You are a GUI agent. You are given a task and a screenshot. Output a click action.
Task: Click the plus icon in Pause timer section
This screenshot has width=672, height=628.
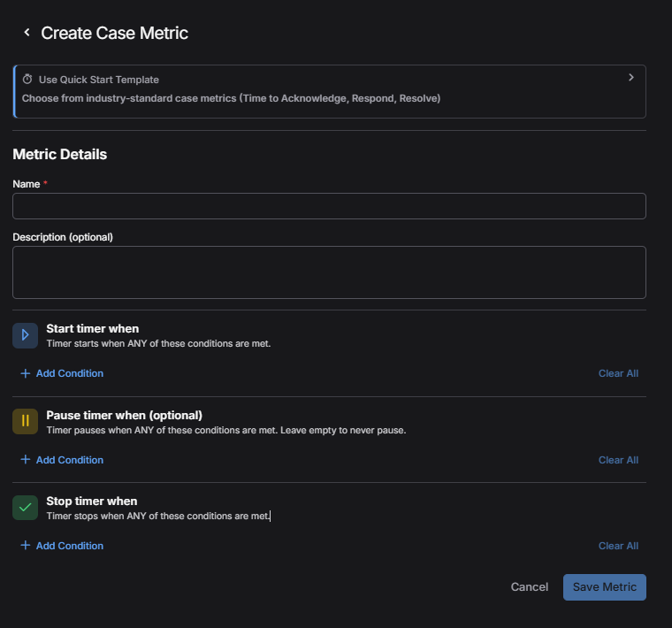coord(26,460)
